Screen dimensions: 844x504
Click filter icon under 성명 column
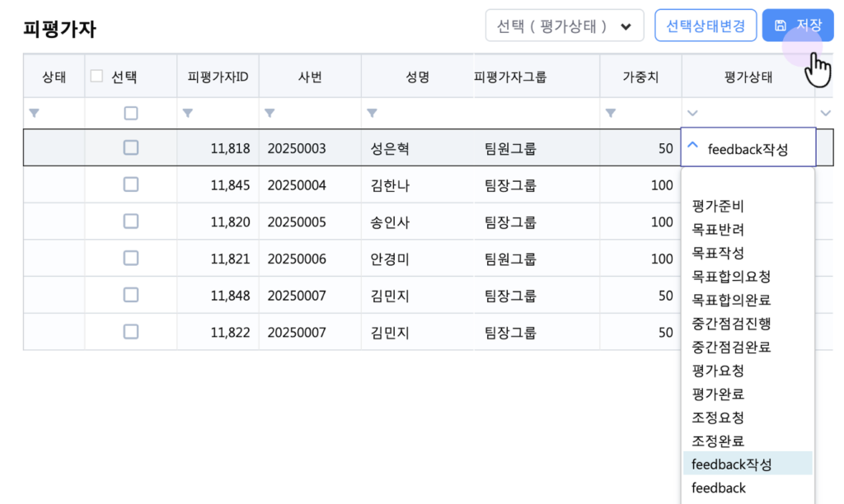click(372, 113)
